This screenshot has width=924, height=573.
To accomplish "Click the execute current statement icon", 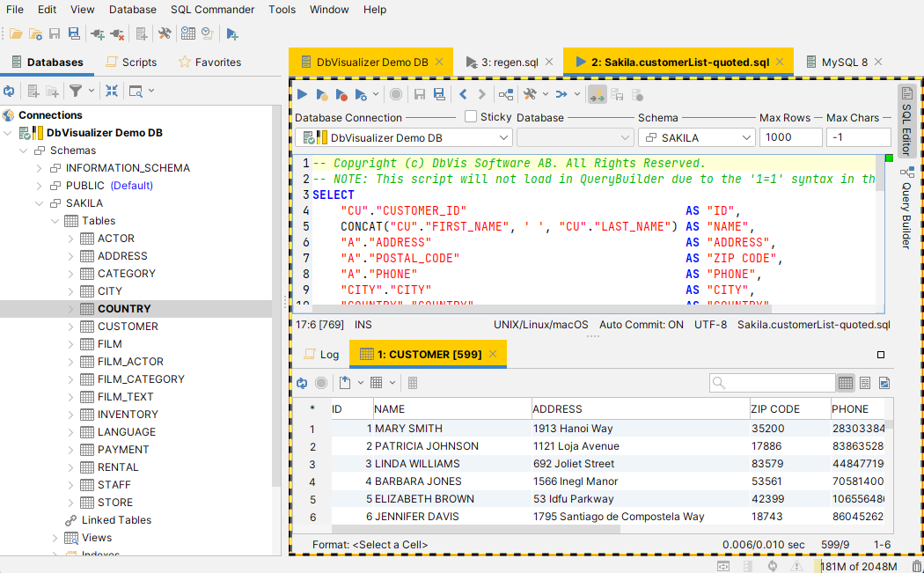I will (322, 94).
